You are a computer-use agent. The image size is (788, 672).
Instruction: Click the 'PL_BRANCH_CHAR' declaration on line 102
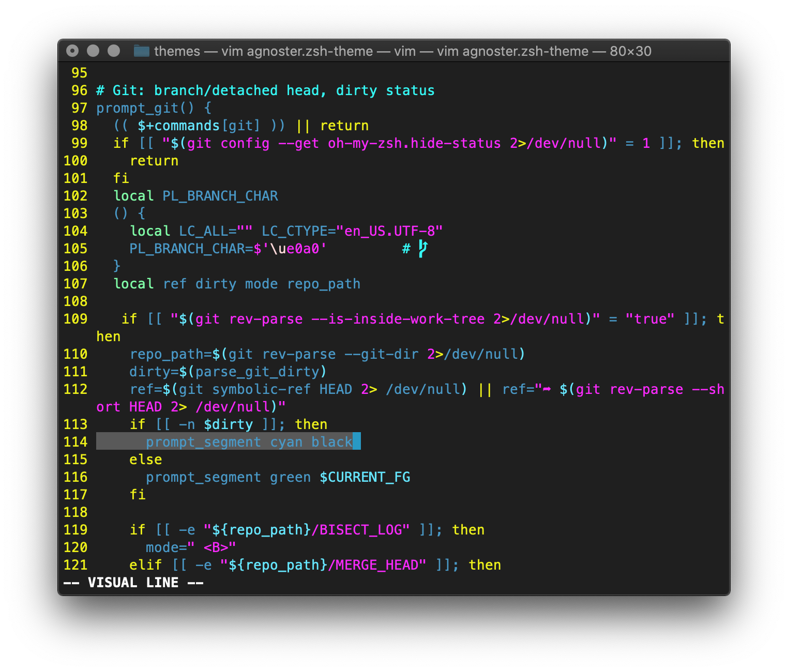click(x=220, y=196)
